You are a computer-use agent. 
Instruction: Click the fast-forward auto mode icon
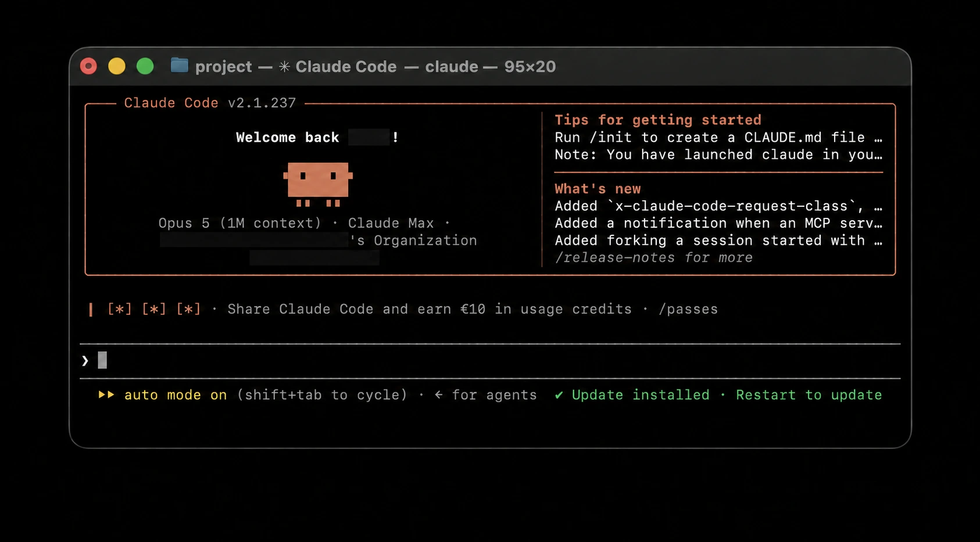point(106,394)
